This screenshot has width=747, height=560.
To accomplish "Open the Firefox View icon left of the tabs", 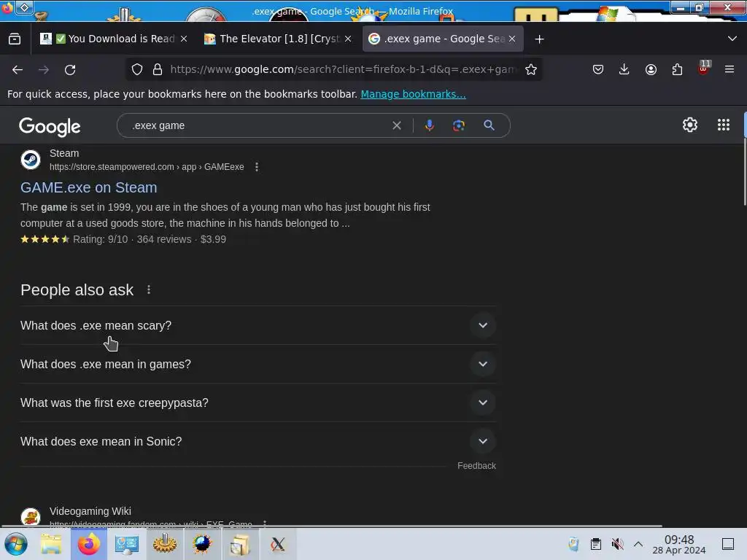I will [x=15, y=39].
